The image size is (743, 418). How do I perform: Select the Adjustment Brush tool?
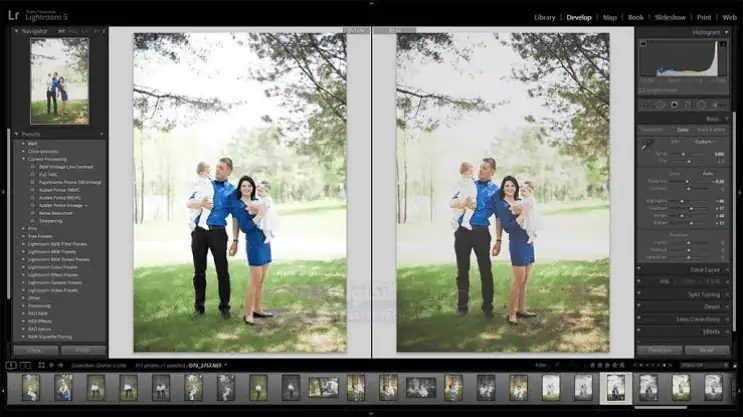tap(717, 105)
